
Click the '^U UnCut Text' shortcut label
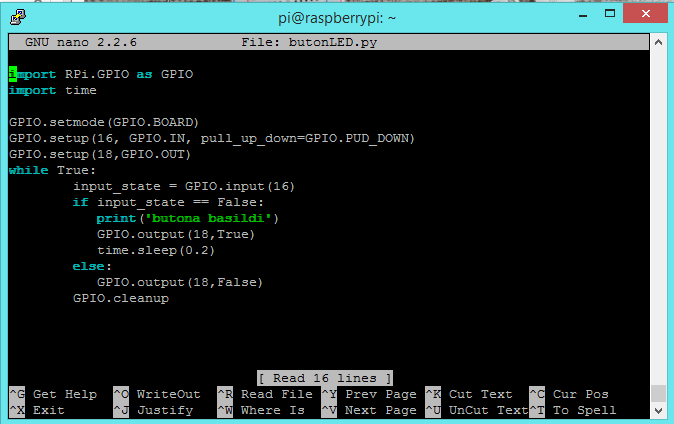477,410
